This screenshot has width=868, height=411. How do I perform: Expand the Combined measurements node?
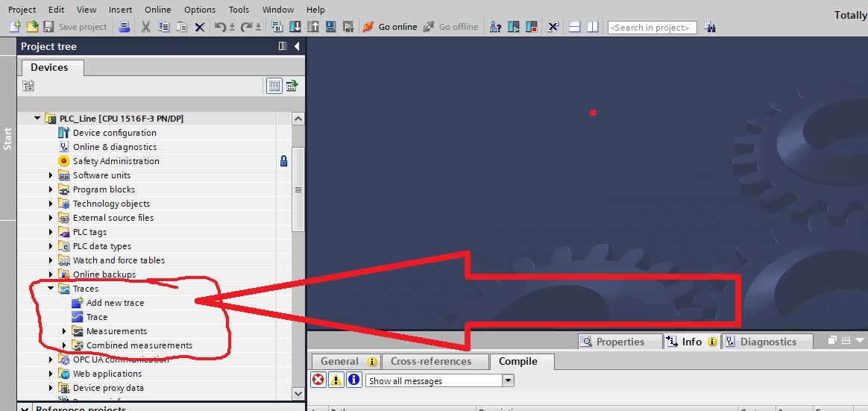pyautogui.click(x=64, y=345)
